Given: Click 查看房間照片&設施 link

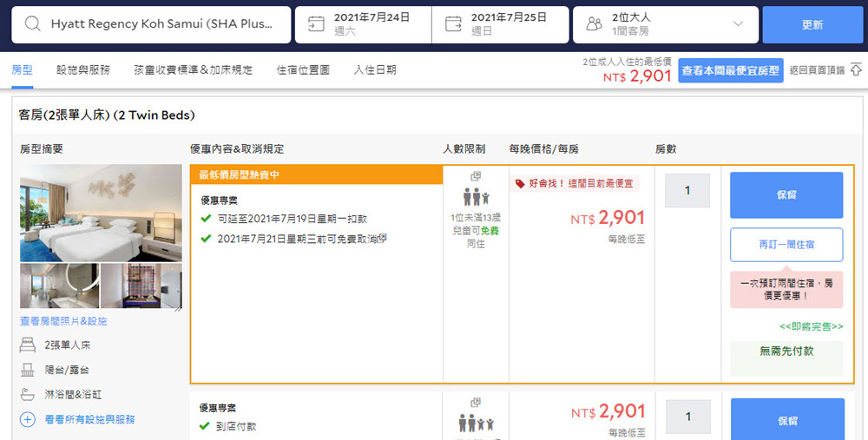Looking at the screenshot, I should pyautogui.click(x=63, y=321).
